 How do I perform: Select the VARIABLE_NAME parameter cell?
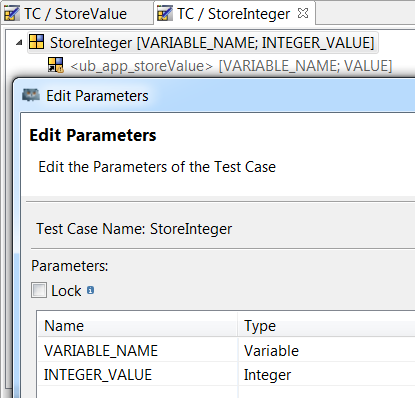point(138,351)
